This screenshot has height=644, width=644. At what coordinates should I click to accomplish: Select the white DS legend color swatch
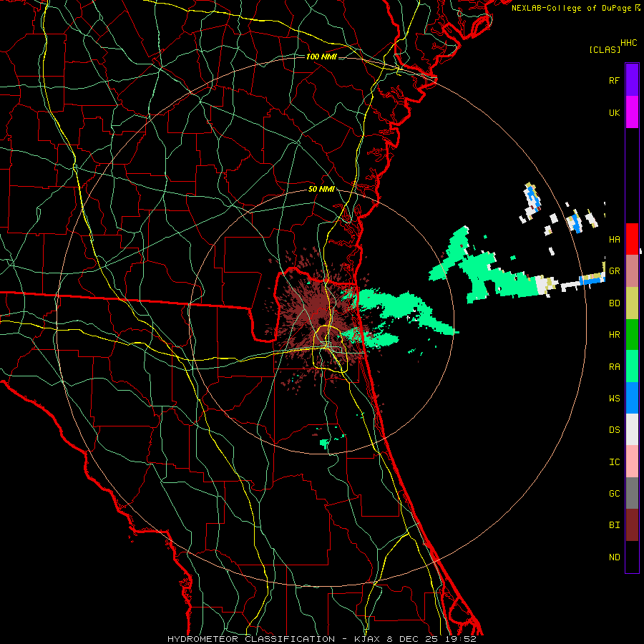point(632,429)
